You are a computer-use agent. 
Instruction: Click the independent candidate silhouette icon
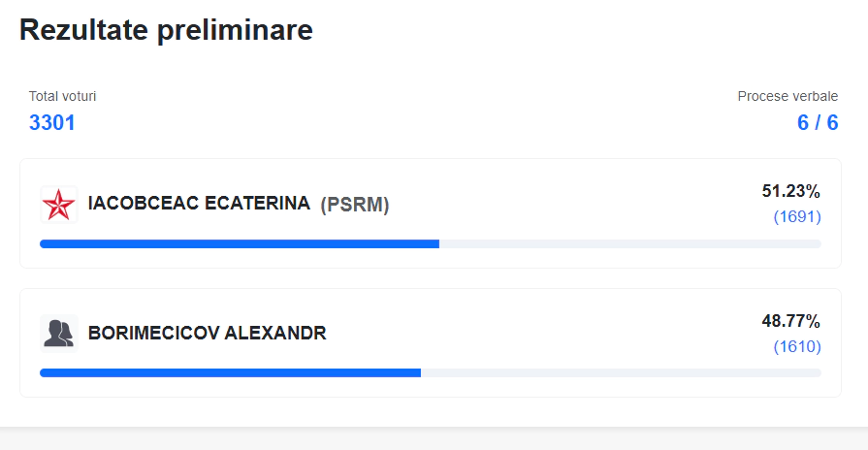59,334
